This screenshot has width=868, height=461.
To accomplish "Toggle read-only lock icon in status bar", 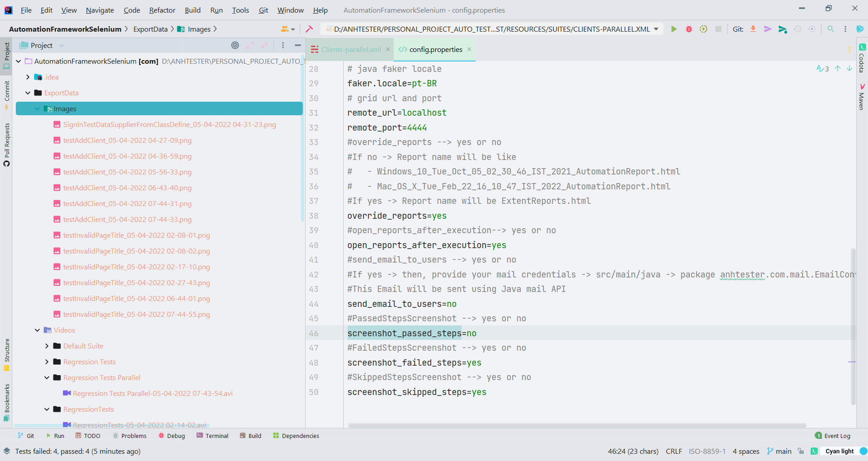I will click(x=801, y=451).
